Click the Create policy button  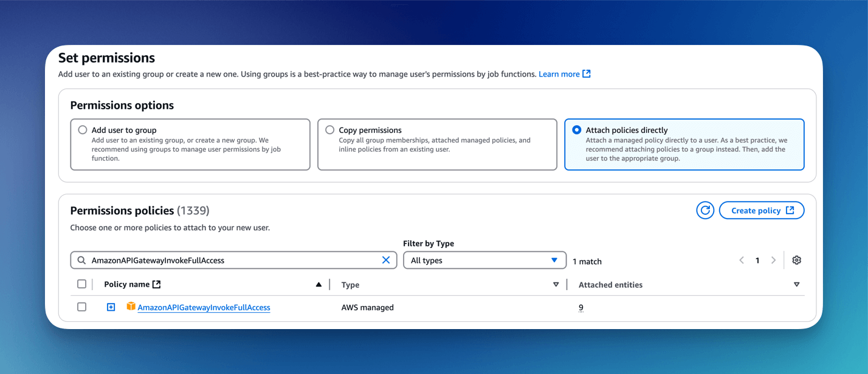pos(762,211)
